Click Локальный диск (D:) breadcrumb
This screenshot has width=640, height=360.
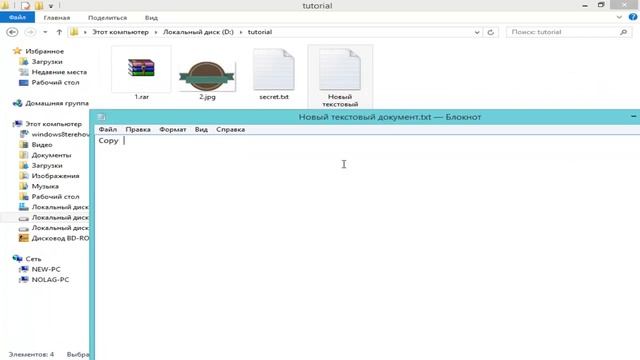pyautogui.click(x=198, y=32)
